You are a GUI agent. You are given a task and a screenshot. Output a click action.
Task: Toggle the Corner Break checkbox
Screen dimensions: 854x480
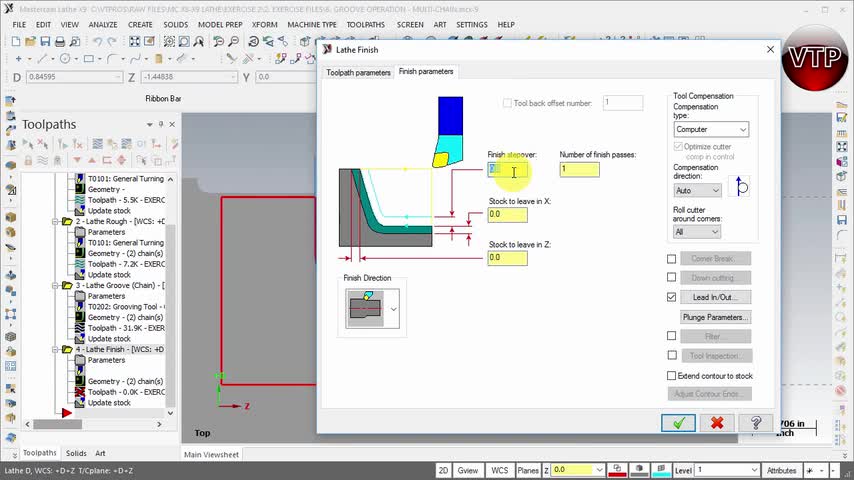[672, 259]
